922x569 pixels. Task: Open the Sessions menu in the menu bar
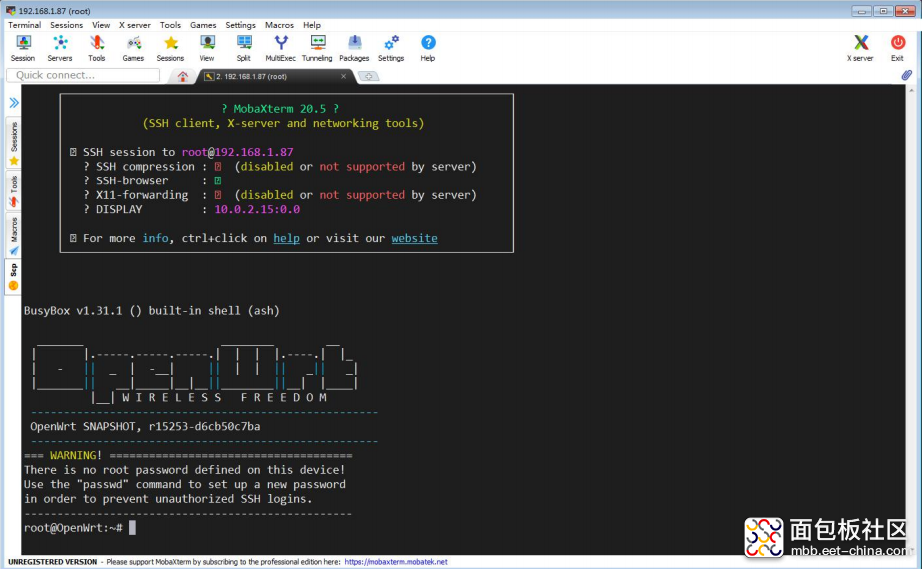[66, 25]
